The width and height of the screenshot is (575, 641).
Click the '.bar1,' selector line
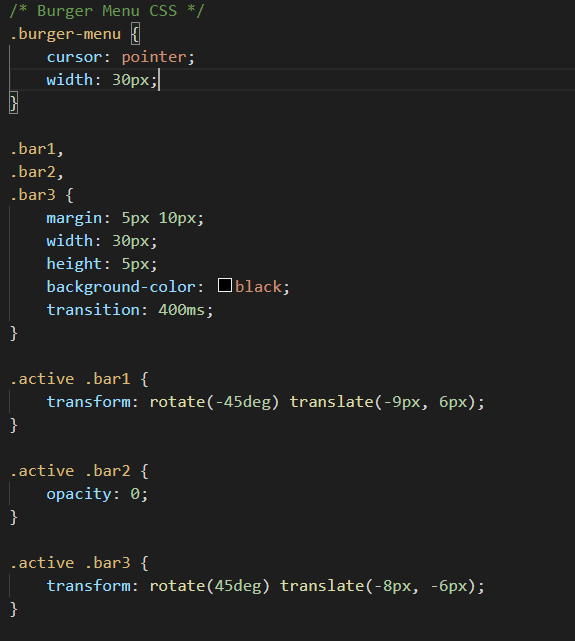pos(37,149)
